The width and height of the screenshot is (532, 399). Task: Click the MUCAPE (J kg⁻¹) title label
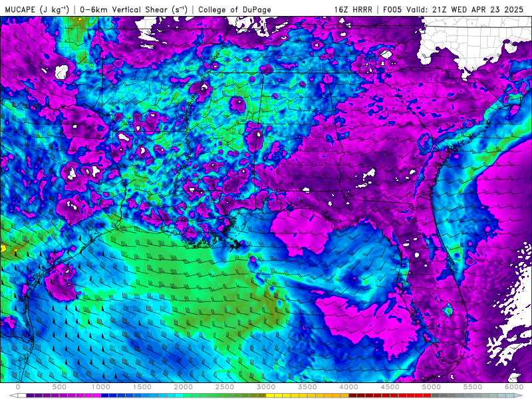pos(37,9)
